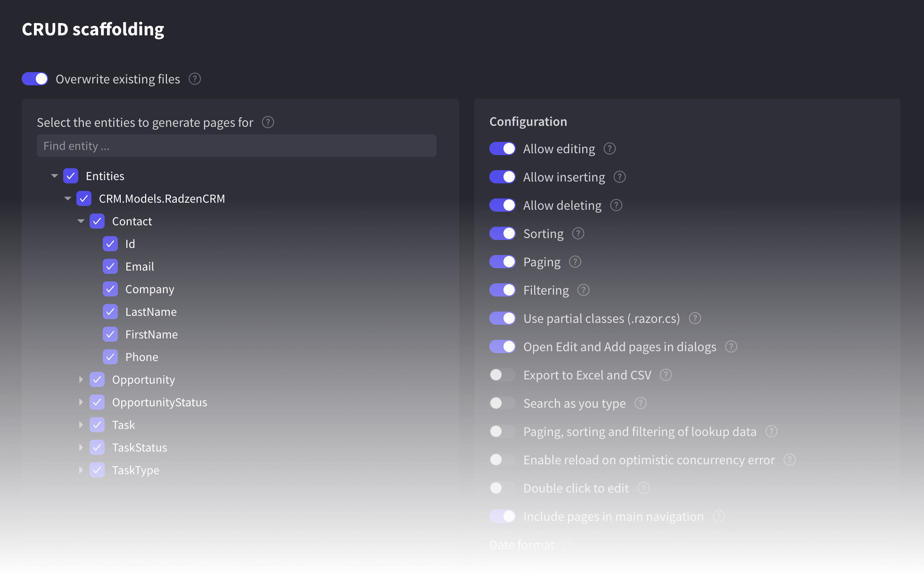Enable Export to Excel and CSV toggle
The width and height of the screenshot is (924, 576).
tap(502, 375)
